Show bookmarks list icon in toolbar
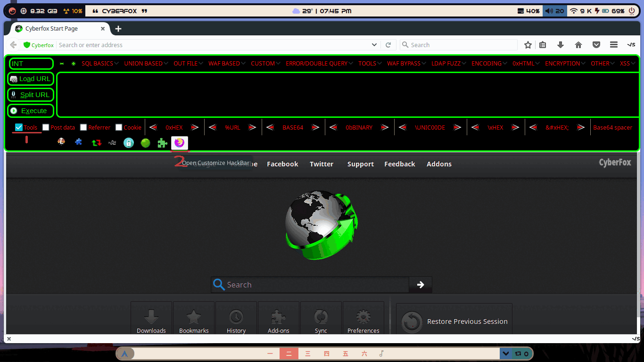 (x=543, y=45)
